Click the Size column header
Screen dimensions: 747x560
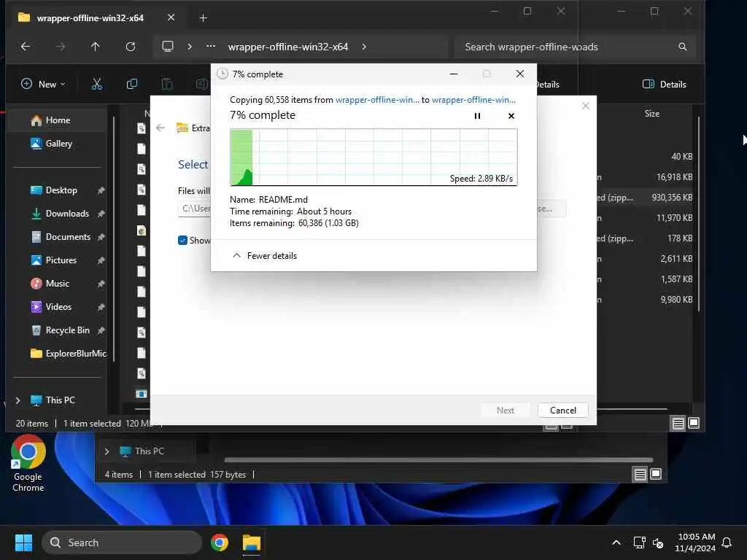651,113
